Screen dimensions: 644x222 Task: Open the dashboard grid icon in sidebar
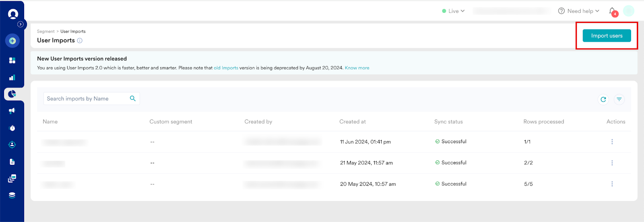(x=12, y=60)
